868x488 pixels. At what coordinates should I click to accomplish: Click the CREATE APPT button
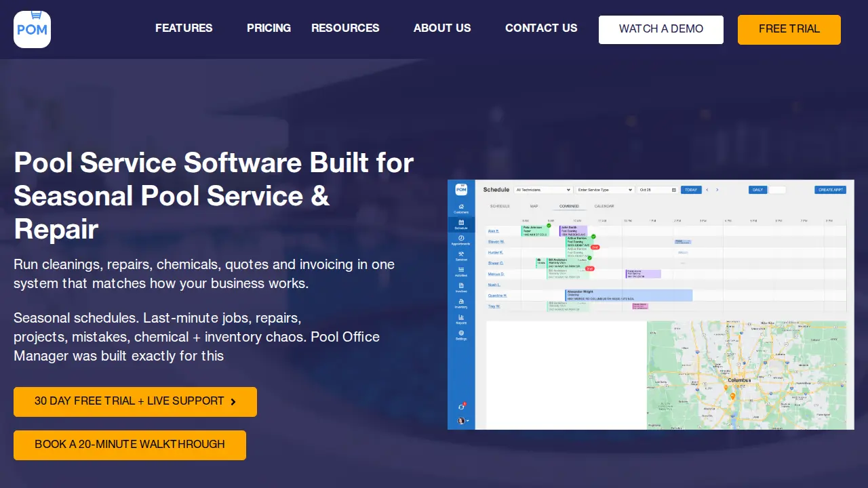pos(831,190)
